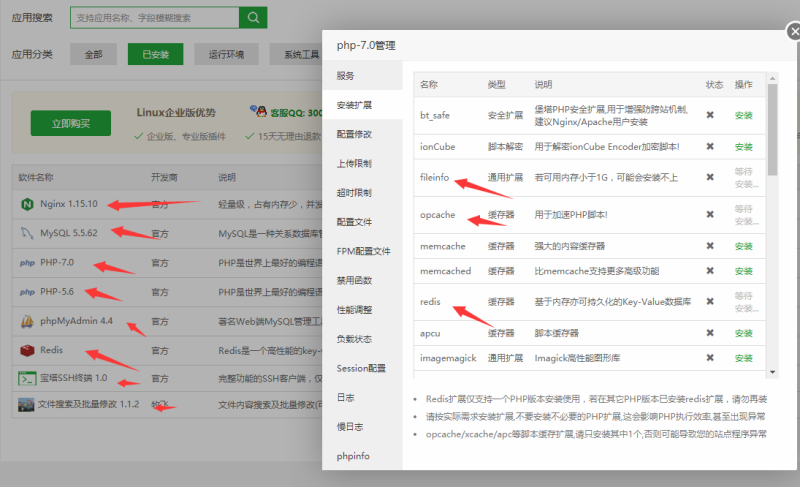Focus the application search input field
800x487 pixels.
pyautogui.click(x=155, y=18)
